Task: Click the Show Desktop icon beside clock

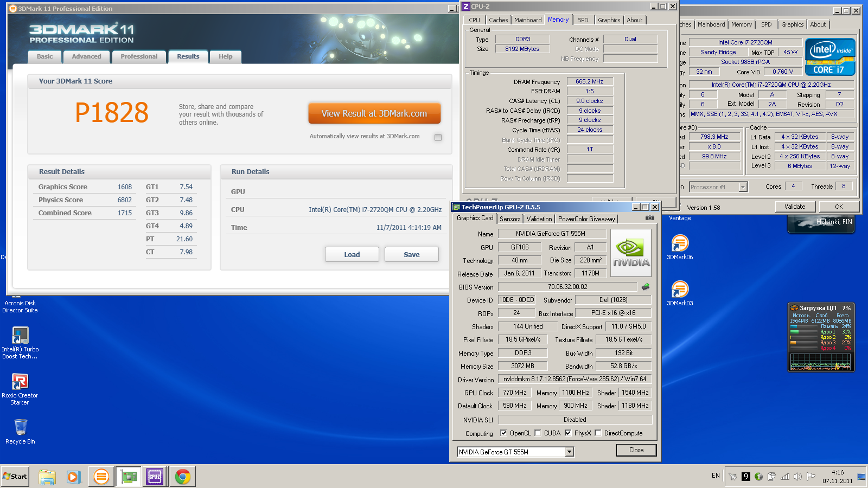Action: coord(862,477)
